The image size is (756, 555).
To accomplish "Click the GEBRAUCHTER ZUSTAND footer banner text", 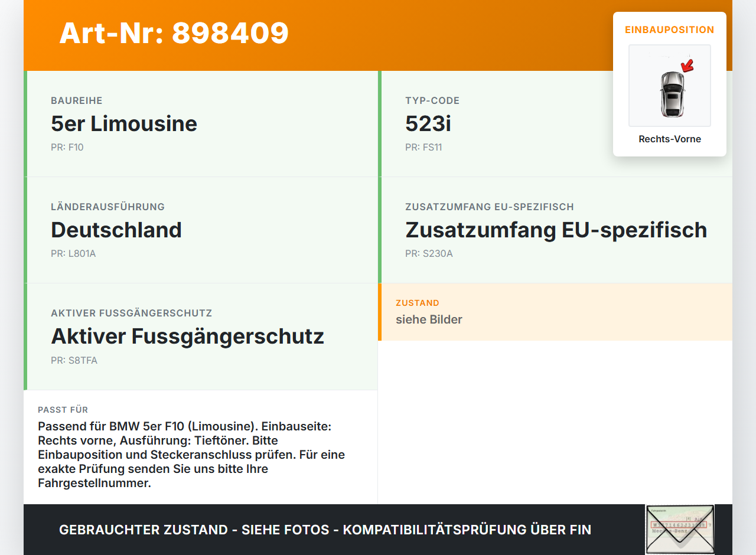I will point(325,530).
